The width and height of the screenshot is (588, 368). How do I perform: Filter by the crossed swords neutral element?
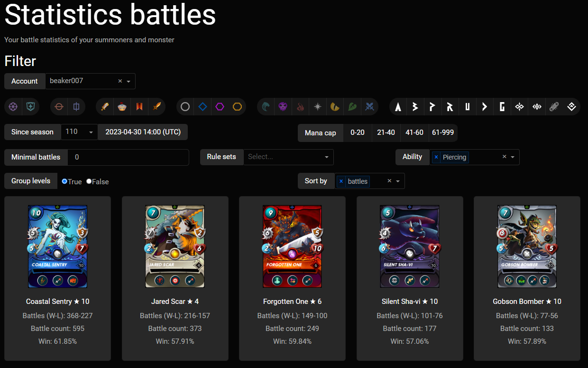[x=370, y=107]
